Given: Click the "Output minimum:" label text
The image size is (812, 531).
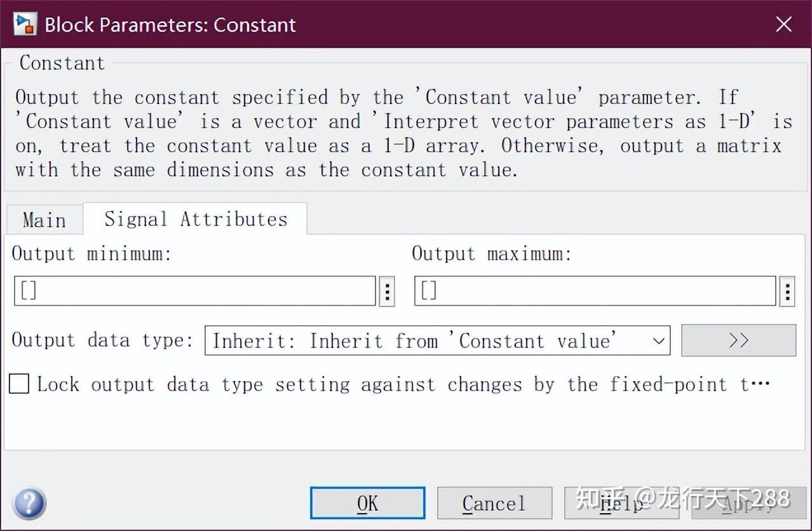Looking at the screenshot, I should (92, 254).
